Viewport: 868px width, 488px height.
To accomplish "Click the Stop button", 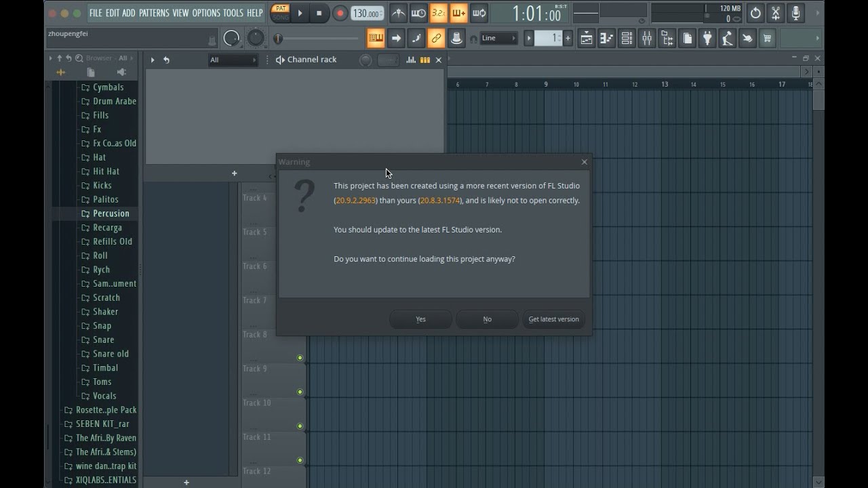I will click(319, 13).
